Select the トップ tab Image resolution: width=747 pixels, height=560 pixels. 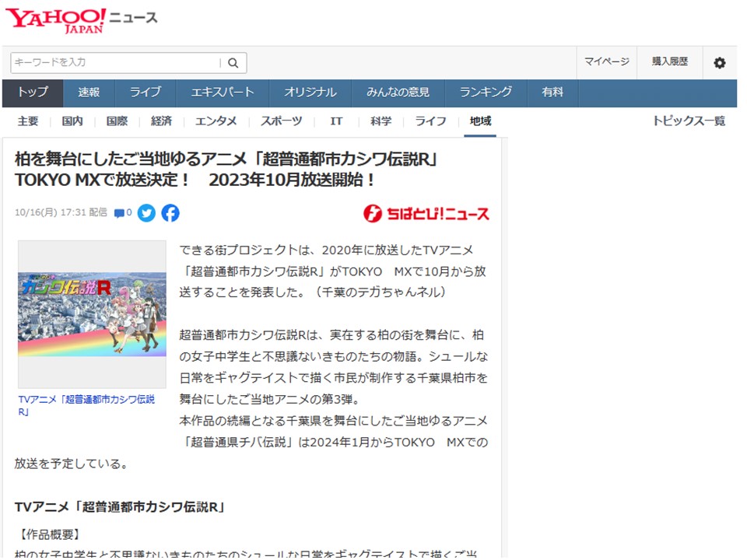coord(33,93)
